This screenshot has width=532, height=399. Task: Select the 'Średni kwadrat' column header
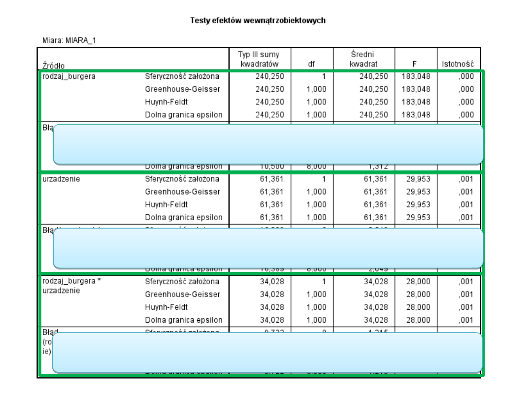[364, 59]
